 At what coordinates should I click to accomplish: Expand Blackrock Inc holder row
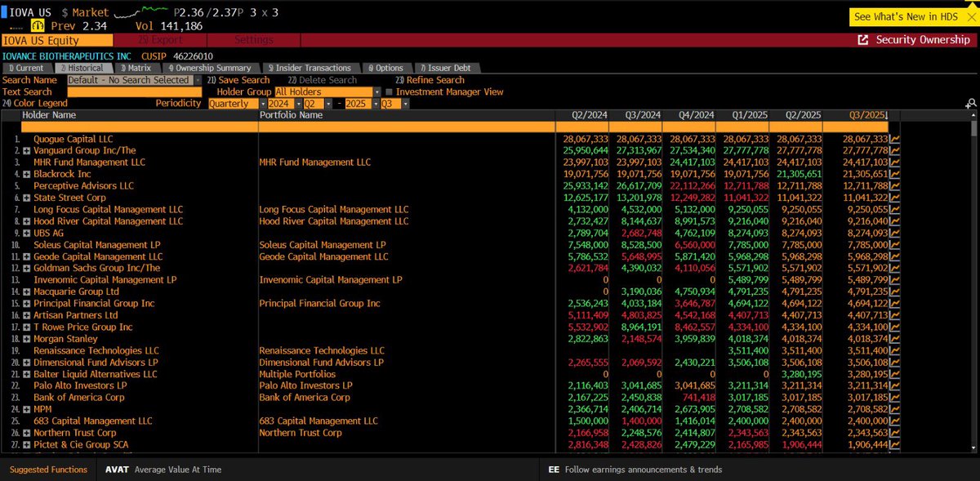pos(27,175)
